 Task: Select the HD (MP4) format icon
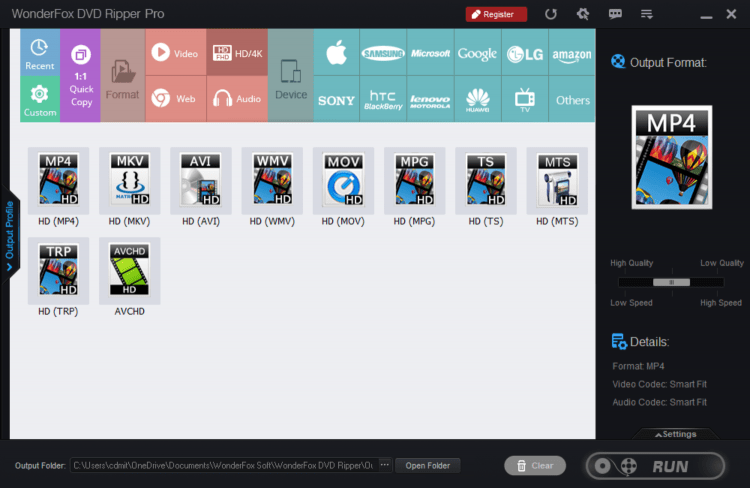click(x=58, y=180)
